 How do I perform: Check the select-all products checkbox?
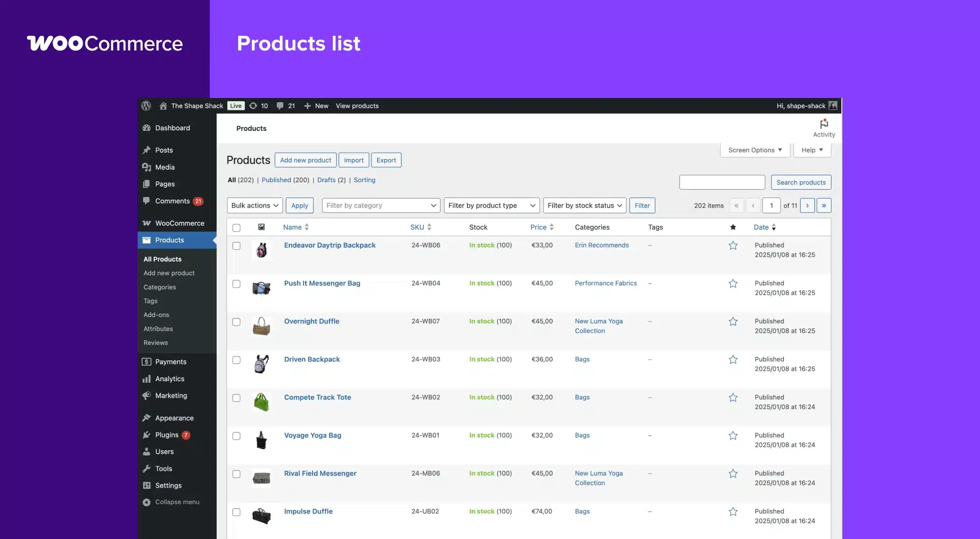[x=237, y=228]
